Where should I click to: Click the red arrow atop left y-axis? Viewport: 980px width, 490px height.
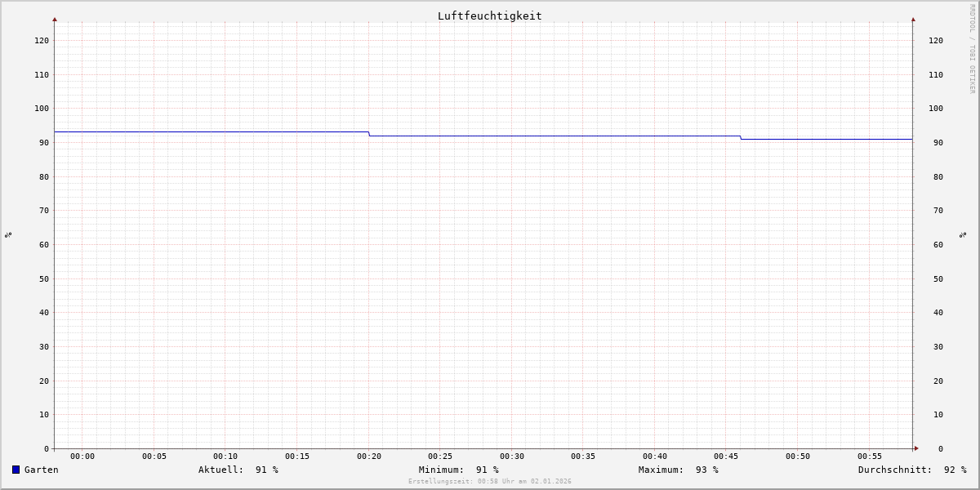[55, 19]
